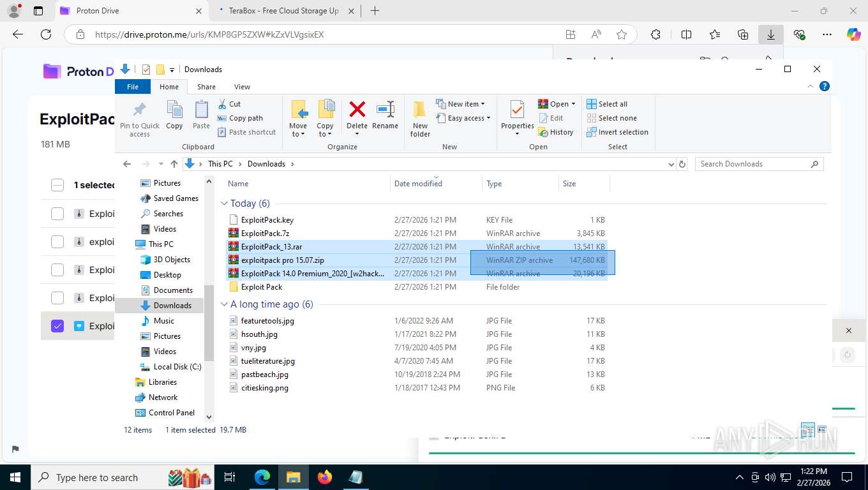Open the address bar history dropdown
868x490 pixels.
671,164
